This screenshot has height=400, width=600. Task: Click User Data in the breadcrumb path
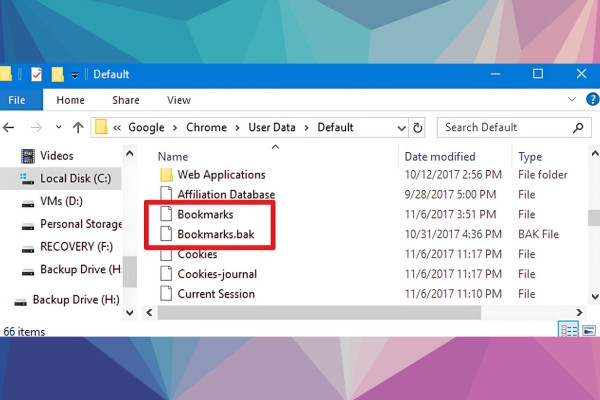pyautogui.click(x=272, y=127)
